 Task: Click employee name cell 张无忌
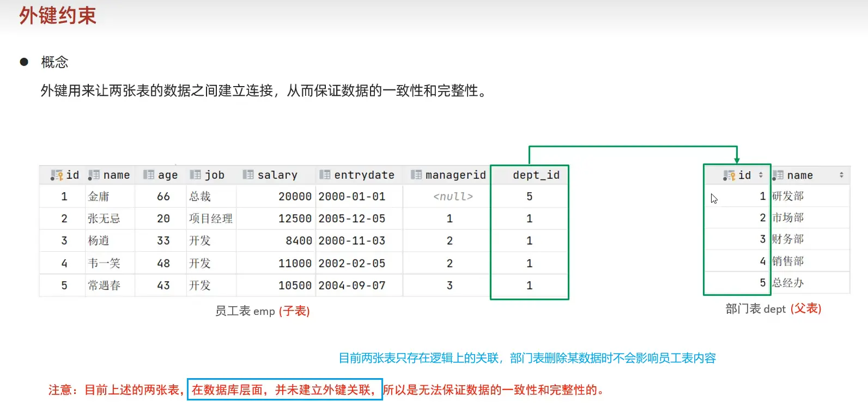click(104, 218)
